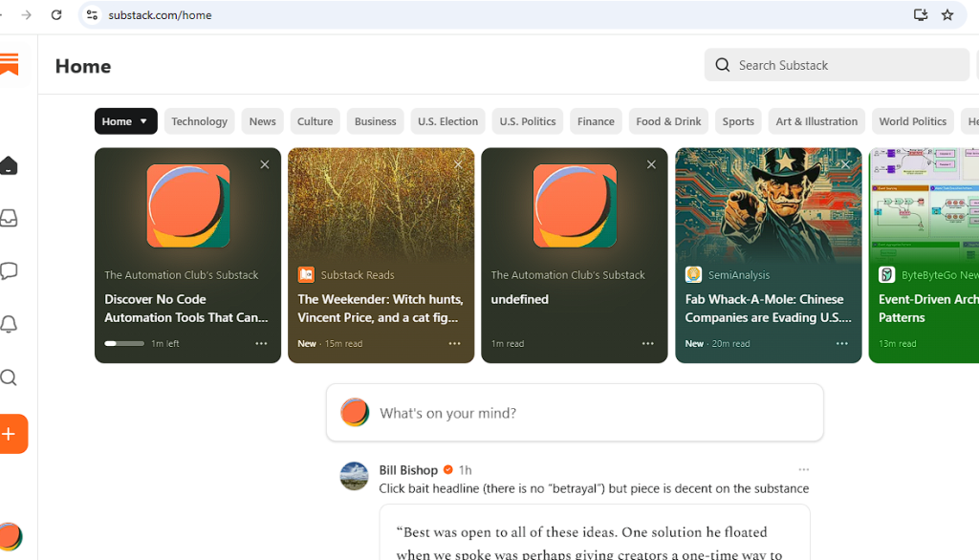Click the SemiAnalysis publication icon
979x560 pixels.
pos(694,274)
